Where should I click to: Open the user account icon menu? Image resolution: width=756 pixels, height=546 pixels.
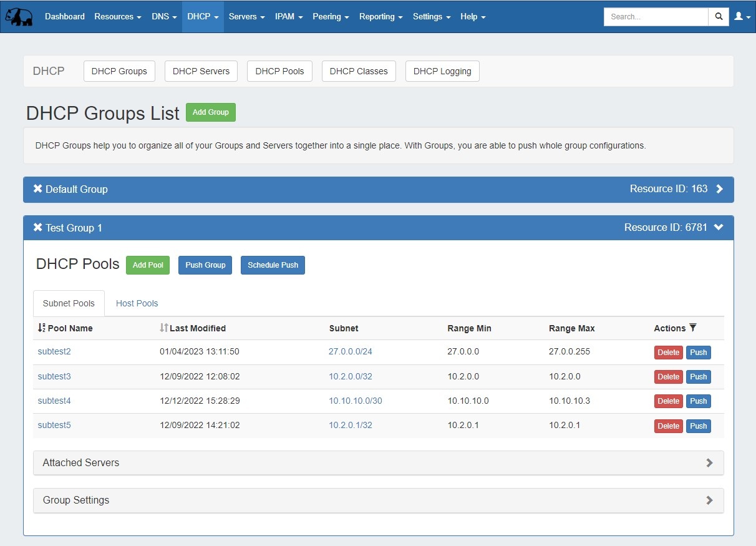pyautogui.click(x=742, y=17)
